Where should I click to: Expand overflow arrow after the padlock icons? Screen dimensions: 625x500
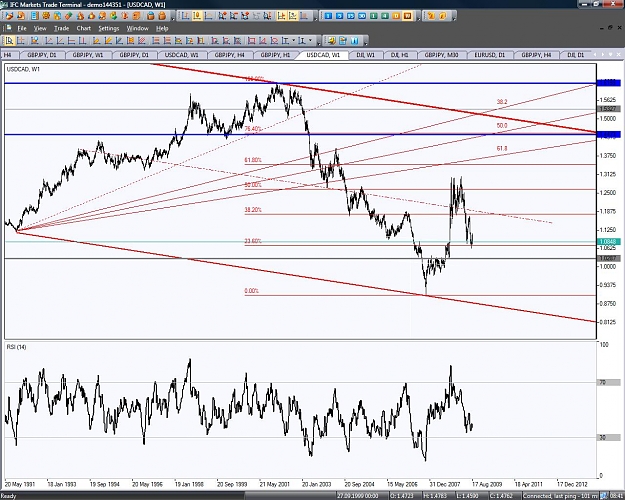click(173, 17)
